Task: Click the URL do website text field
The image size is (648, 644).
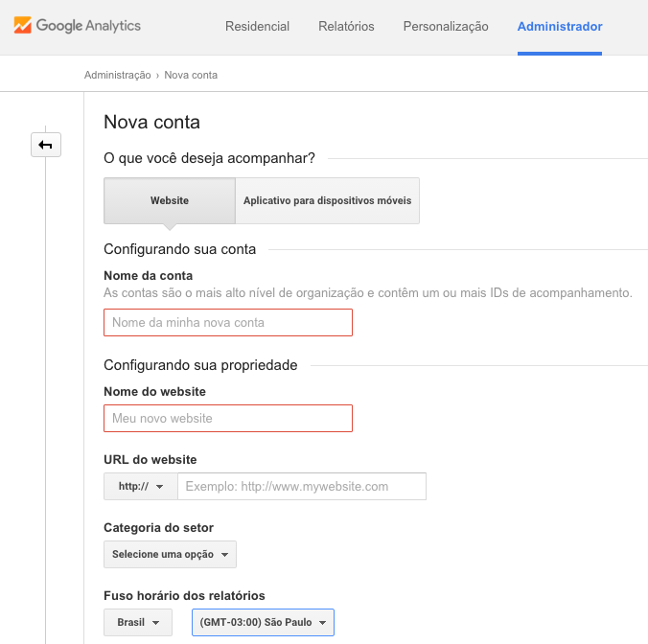Action: pos(302,487)
